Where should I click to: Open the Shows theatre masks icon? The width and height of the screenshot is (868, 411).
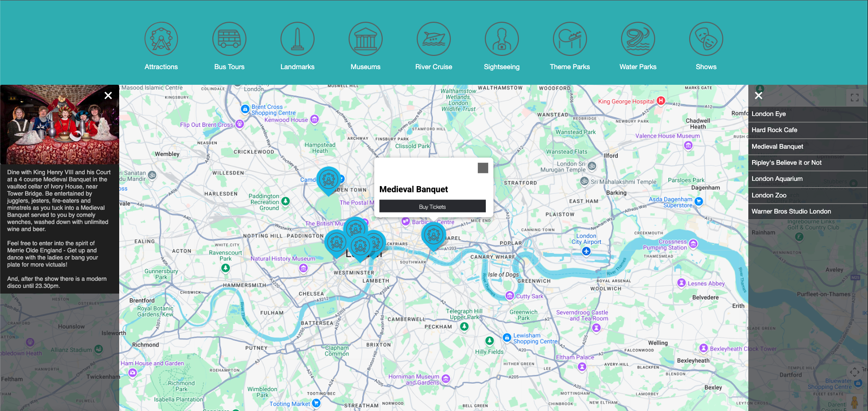click(x=706, y=39)
